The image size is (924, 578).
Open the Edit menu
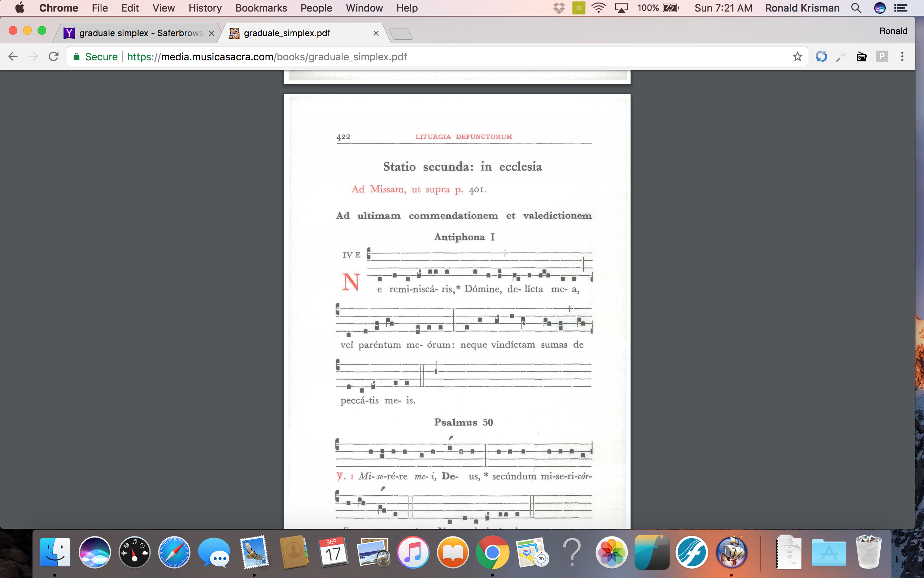coord(130,8)
